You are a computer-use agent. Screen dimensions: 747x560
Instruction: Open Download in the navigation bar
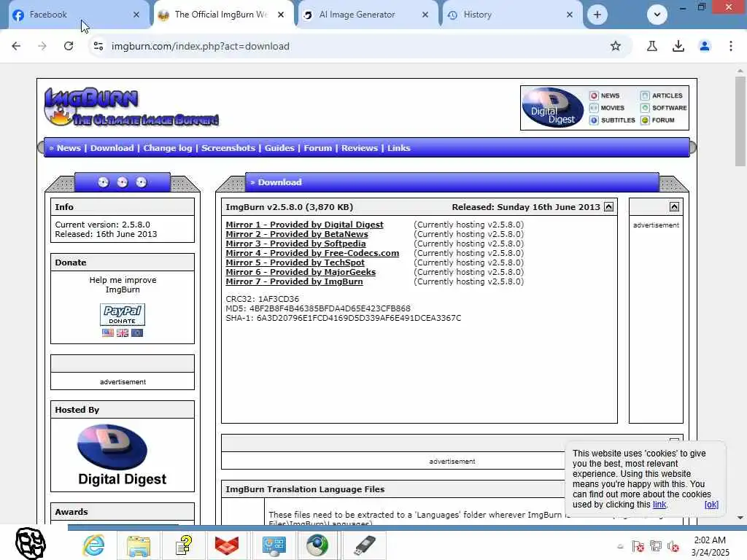click(x=112, y=148)
